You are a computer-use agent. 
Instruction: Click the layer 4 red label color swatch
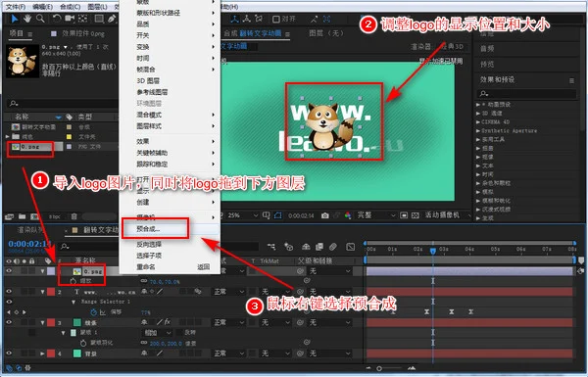point(51,353)
